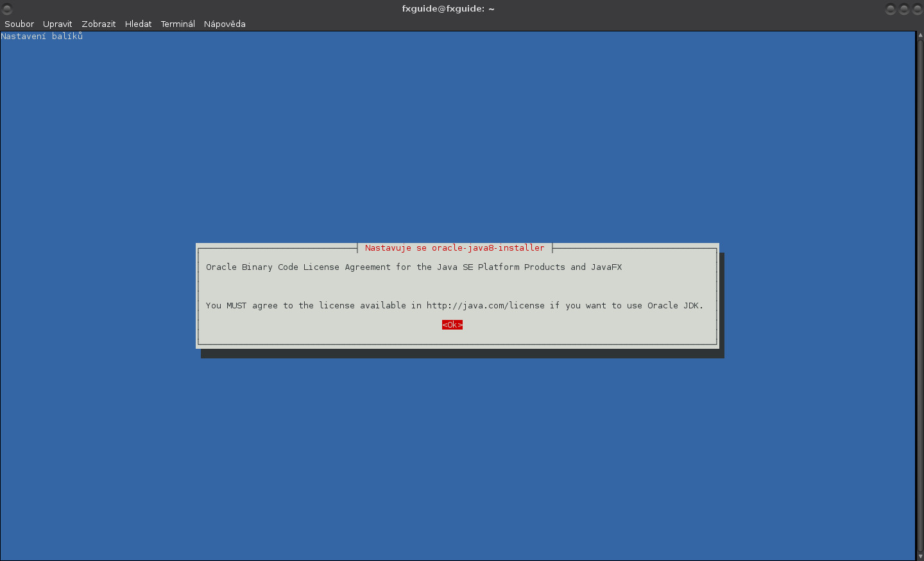Click the scrollbar up arrow
This screenshot has height=561, width=924.
919,36
